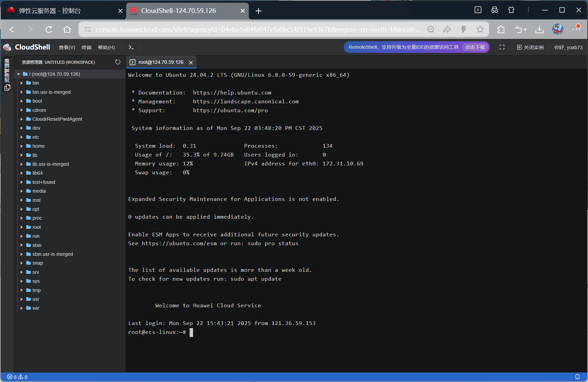Screen dimensions: 588x382
Task: Click the browser back arrow
Action: 12,29
